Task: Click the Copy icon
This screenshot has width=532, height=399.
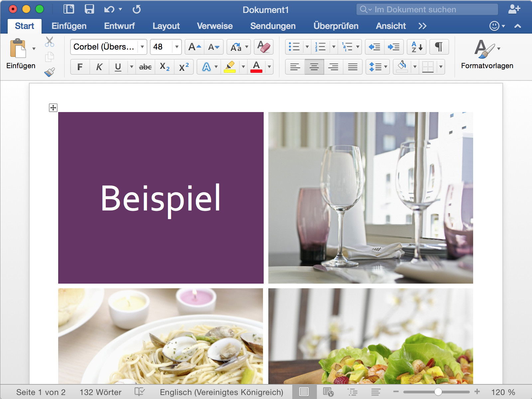Action: pos(50,57)
